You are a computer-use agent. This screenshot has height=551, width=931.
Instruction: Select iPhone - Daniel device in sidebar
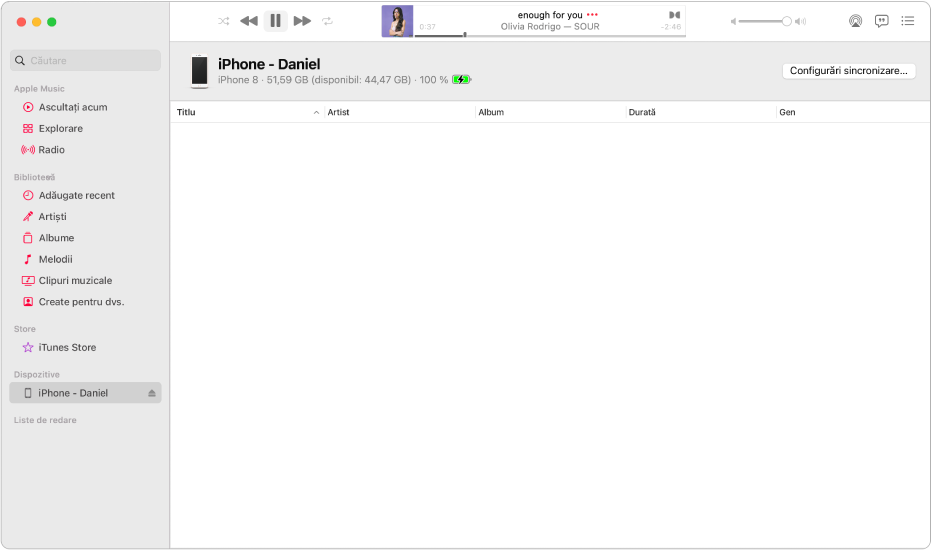click(86, 393)
